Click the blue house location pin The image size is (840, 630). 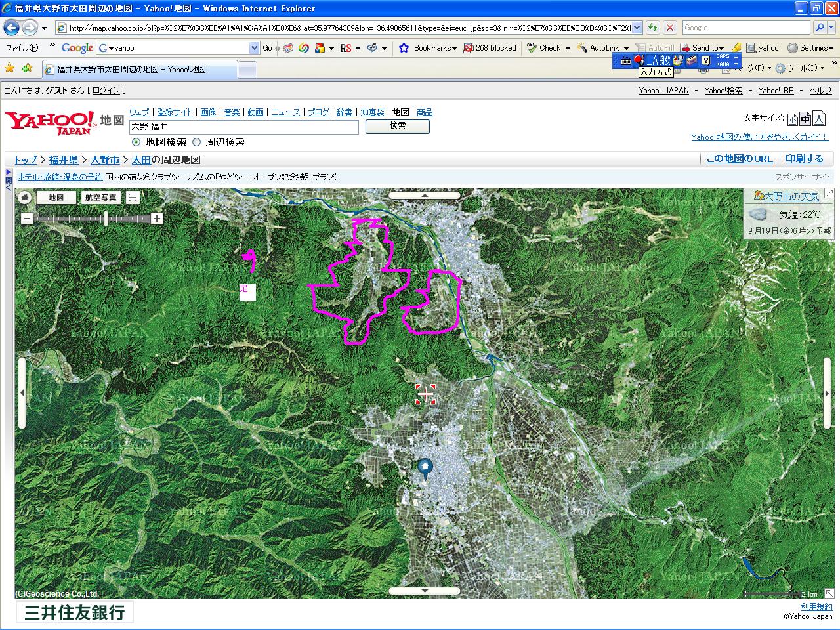pos(425,469)
